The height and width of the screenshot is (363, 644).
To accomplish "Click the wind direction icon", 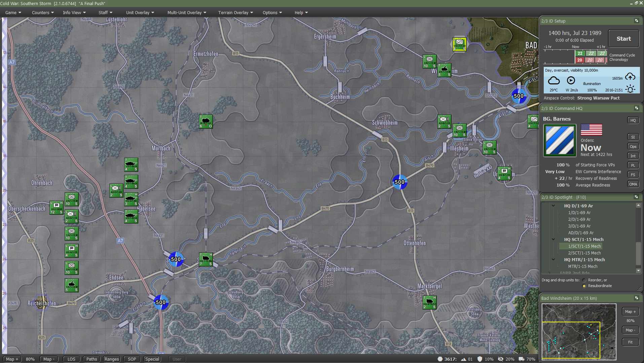I will coord(571,80).
